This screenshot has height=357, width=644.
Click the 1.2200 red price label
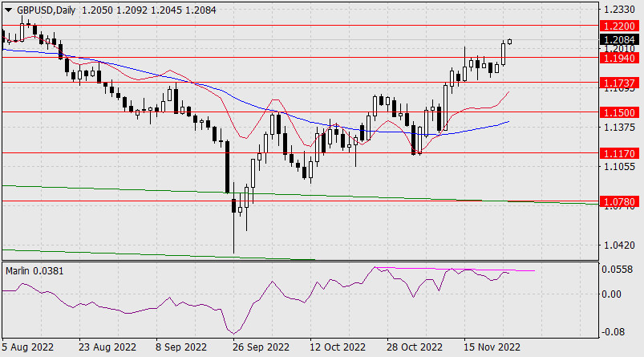pos(619,26)
